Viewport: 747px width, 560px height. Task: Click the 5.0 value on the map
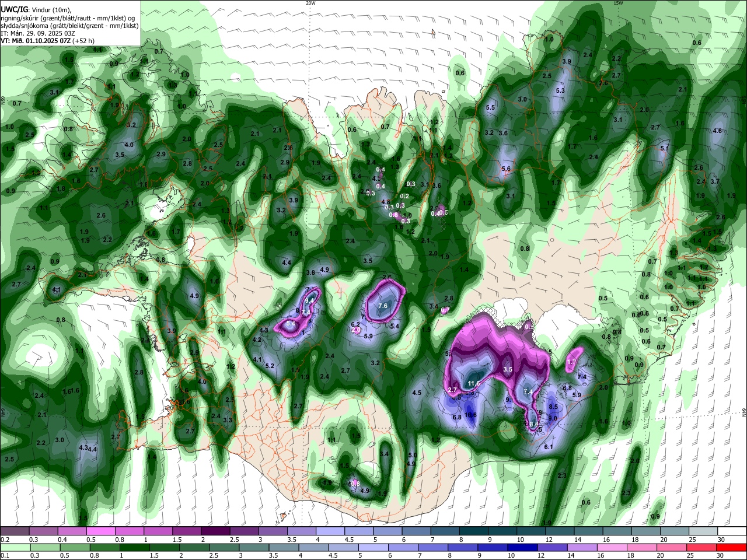coord(412,455)
